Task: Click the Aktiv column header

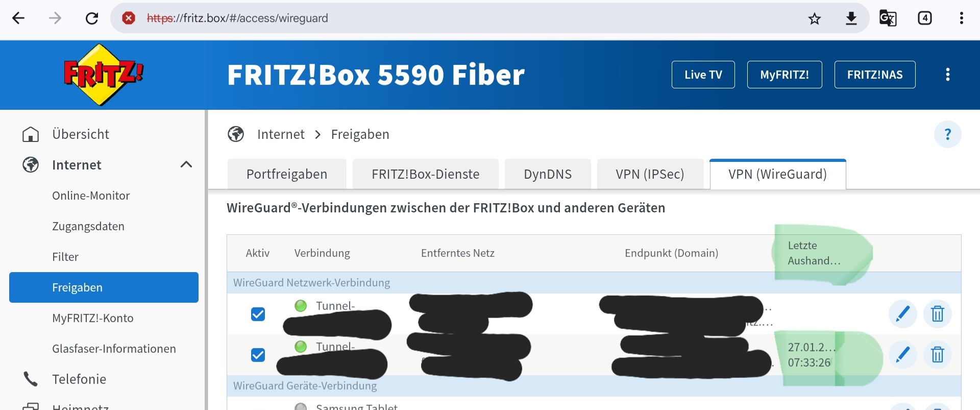Action: tap(257, 253)
